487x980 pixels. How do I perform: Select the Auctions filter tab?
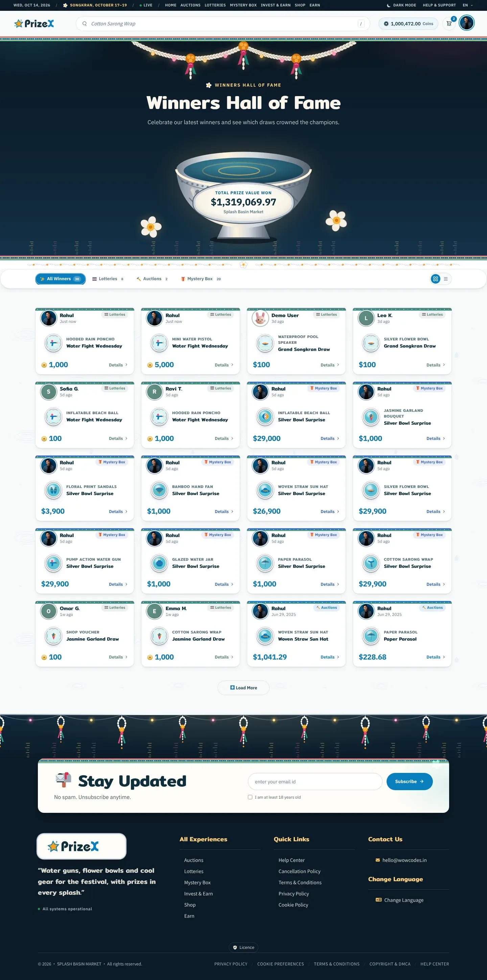pos(152,279)
